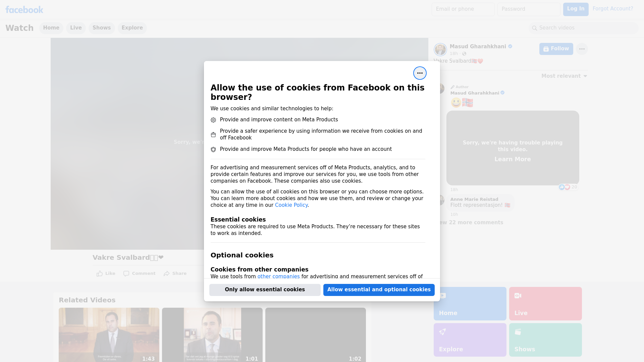
Task: Focus the Password field
Action: (529, 9)
